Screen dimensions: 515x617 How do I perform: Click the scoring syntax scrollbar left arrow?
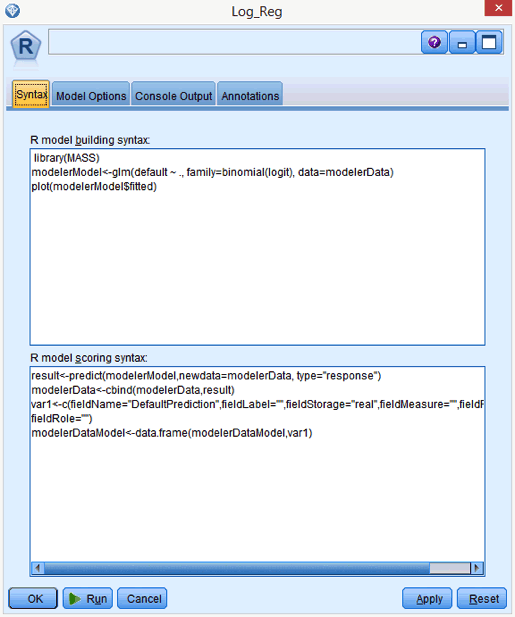pyautogui.click(x=38, y=568)
